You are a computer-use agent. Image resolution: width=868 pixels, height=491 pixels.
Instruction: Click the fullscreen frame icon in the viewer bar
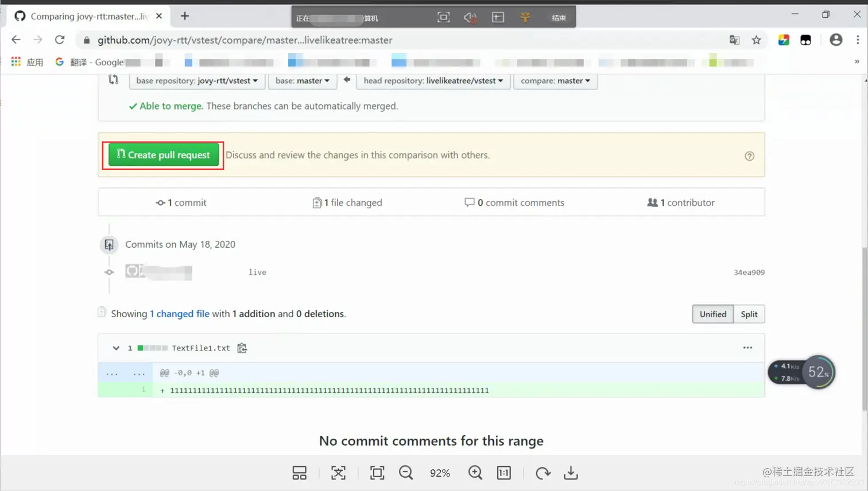pyautogui.click(x=377, y=473)
